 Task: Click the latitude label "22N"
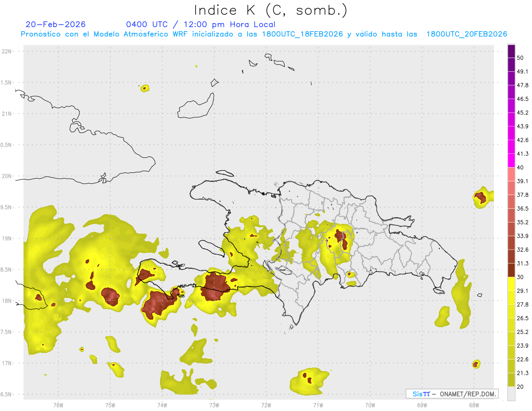click(7, 51)
